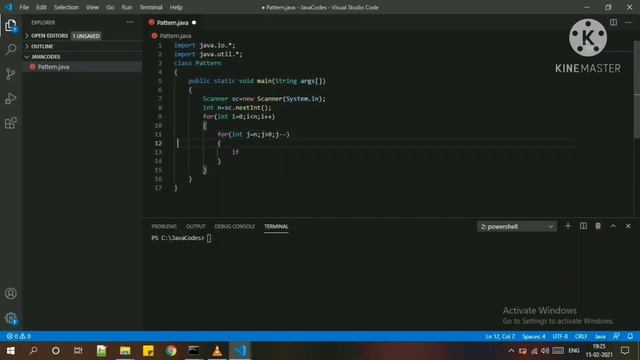This screenshot has width=640, height=360.
Task: Click the unsaved dot on Pattern.java tab
Action: tap(194, 22)
